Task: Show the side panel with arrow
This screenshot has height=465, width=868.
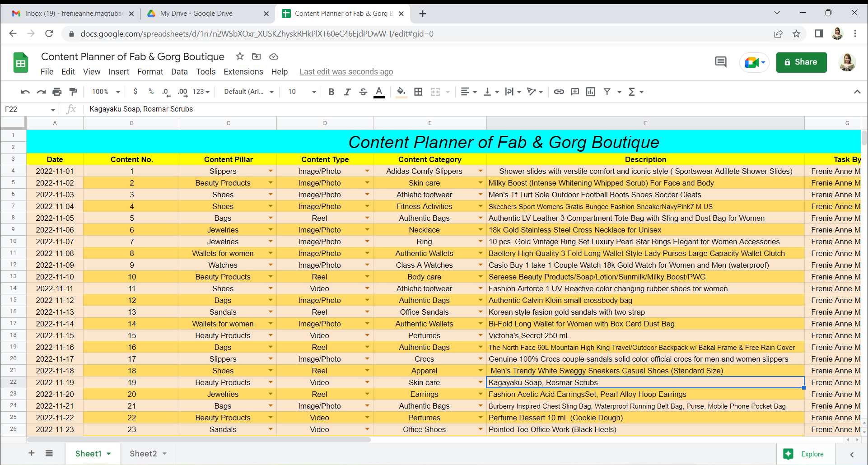Action: [x=852, y=455]
